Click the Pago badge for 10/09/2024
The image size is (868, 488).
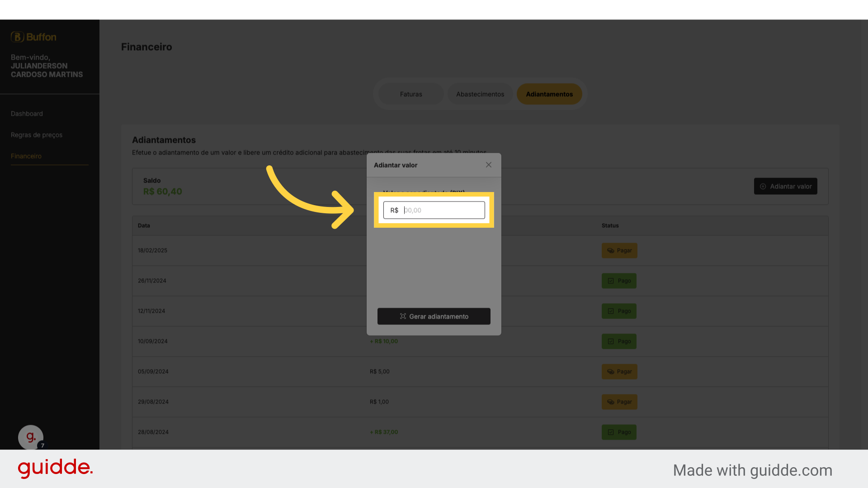pos(619,342)
